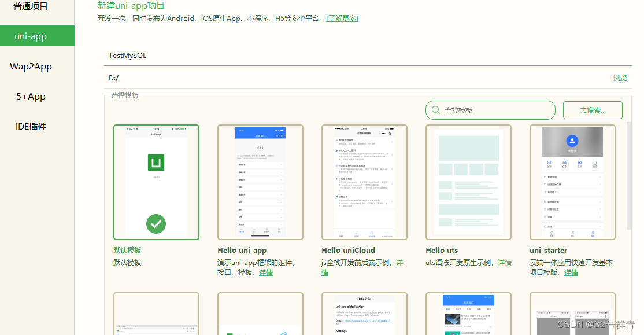This screenshot has height=335, width=644.
Task: Click the green uni-app logo icon
Action: click(x=156, y=163)
